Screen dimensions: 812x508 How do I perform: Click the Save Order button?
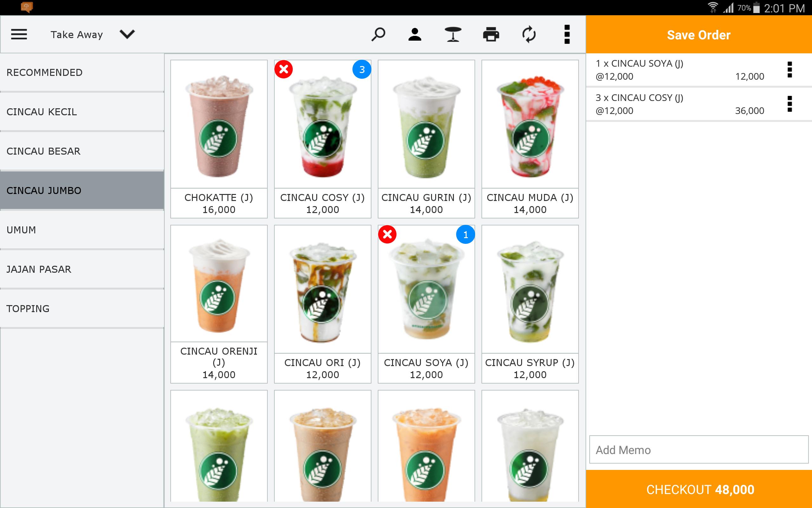coord(699,35)
